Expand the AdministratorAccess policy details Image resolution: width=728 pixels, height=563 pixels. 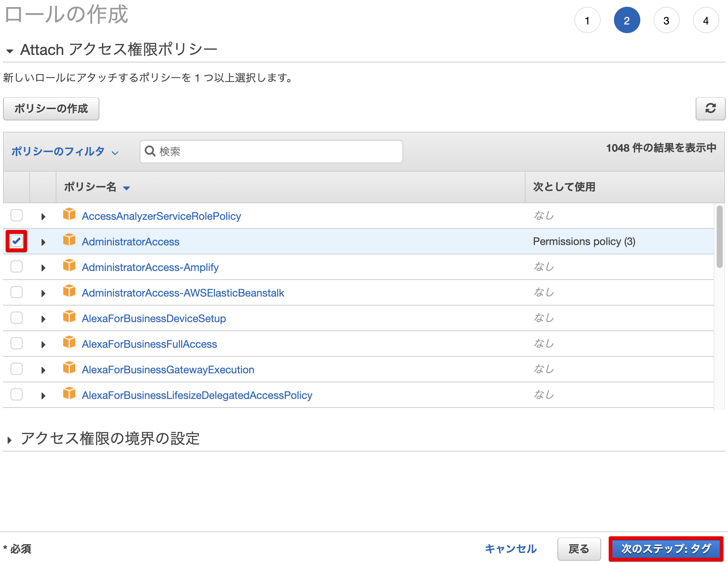tap(43, 241)
